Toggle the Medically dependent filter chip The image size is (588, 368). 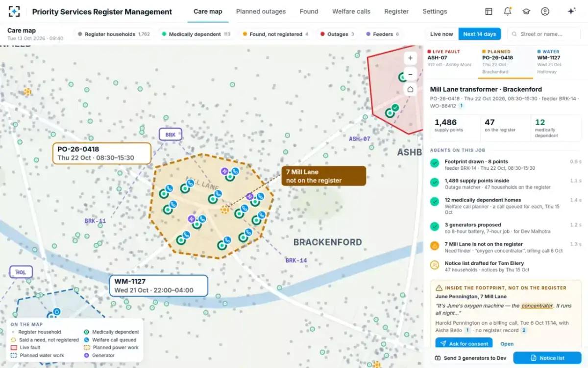pos(196,34)
